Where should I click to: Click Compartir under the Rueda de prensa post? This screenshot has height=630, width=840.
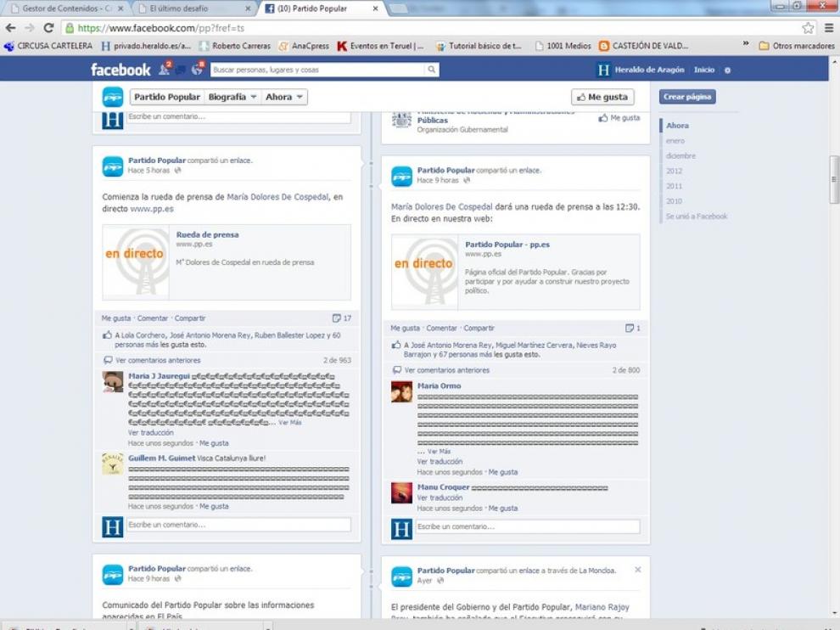pos(190,318)
